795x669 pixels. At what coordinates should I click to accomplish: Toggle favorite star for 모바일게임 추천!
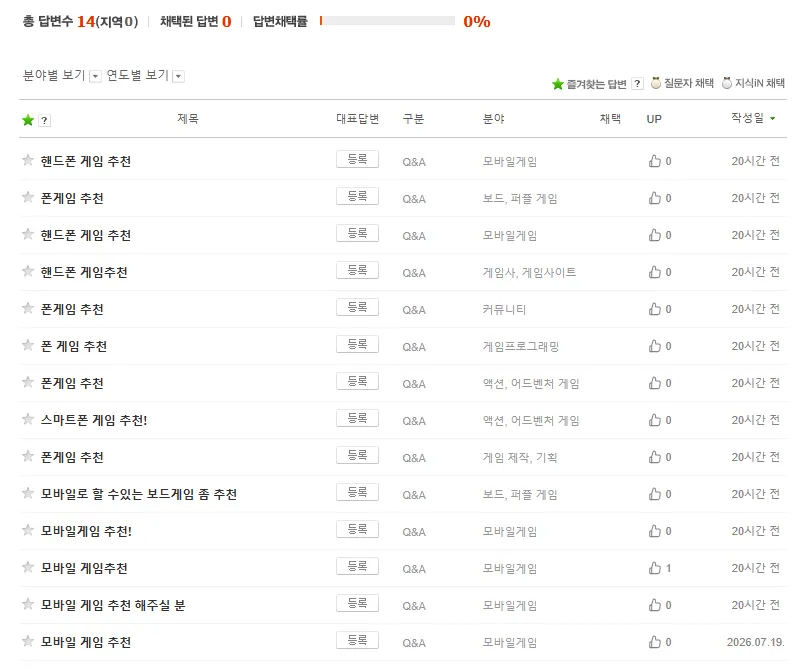click(x=28, y=530)
